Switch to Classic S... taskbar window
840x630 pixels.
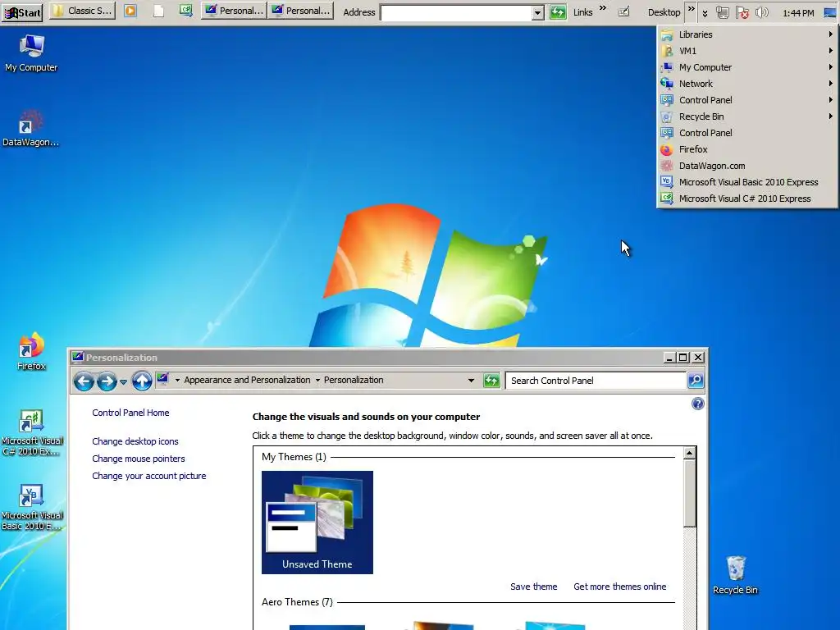tap(82, 11)
